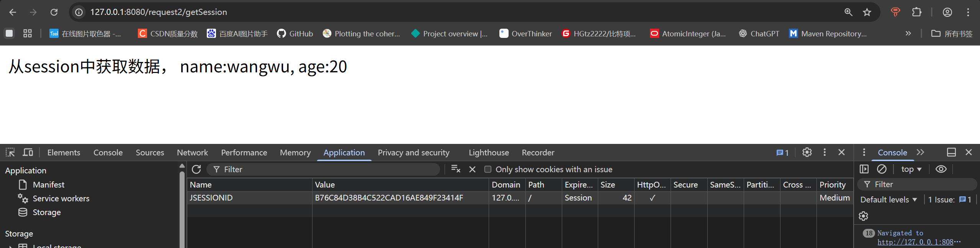Show more bookmarks with the chevron
Screen dimensions: 980x248
click(x=908, y=34)
